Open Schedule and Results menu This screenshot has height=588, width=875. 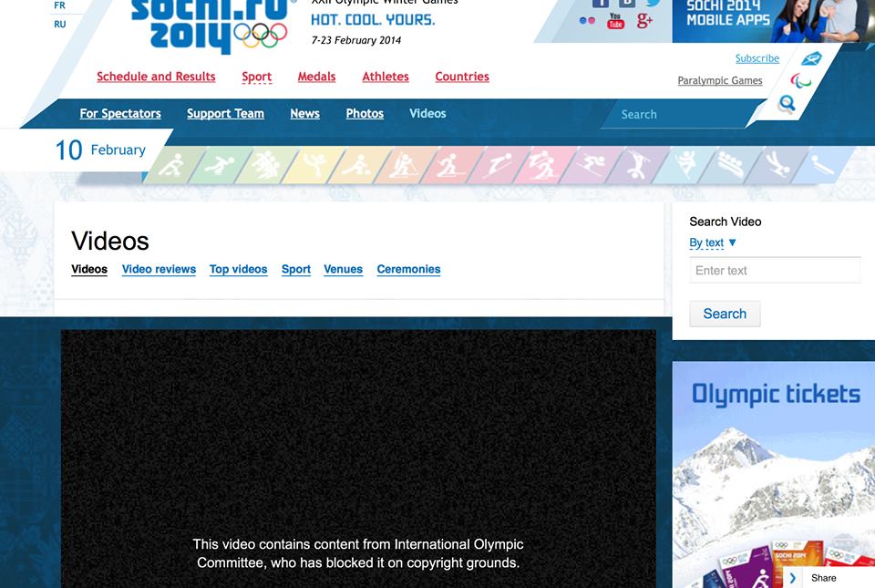click(156, 77)
